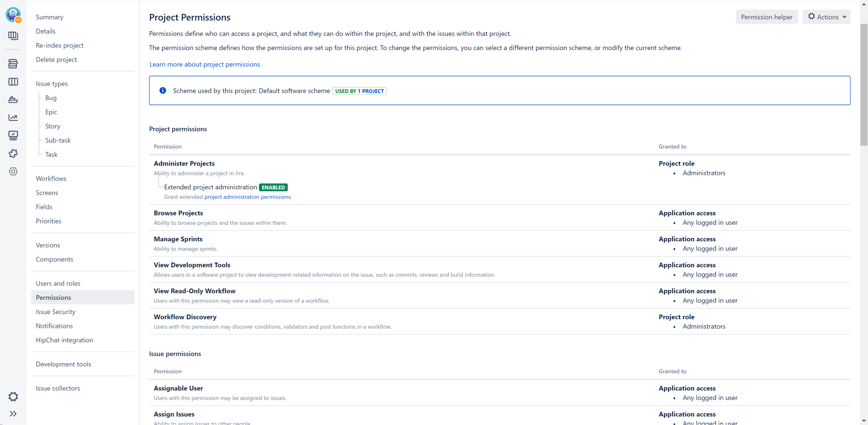Image resolution: width=868 pixels, height=425 pixels.
Task: Open the Add-ons puzzle icon
Action: click(13, 153)
